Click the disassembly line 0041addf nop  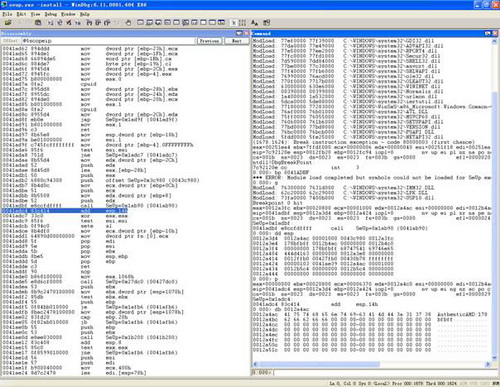click(46, 271)
